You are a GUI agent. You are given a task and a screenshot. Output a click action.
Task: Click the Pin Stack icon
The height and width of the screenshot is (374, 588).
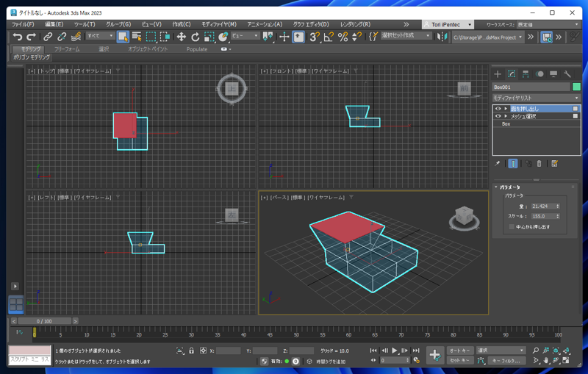point(498,163)
